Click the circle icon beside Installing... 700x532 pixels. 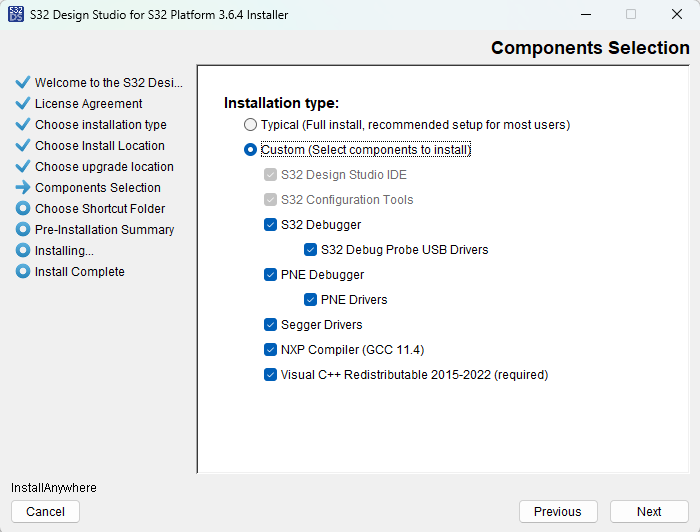(23, 250)
